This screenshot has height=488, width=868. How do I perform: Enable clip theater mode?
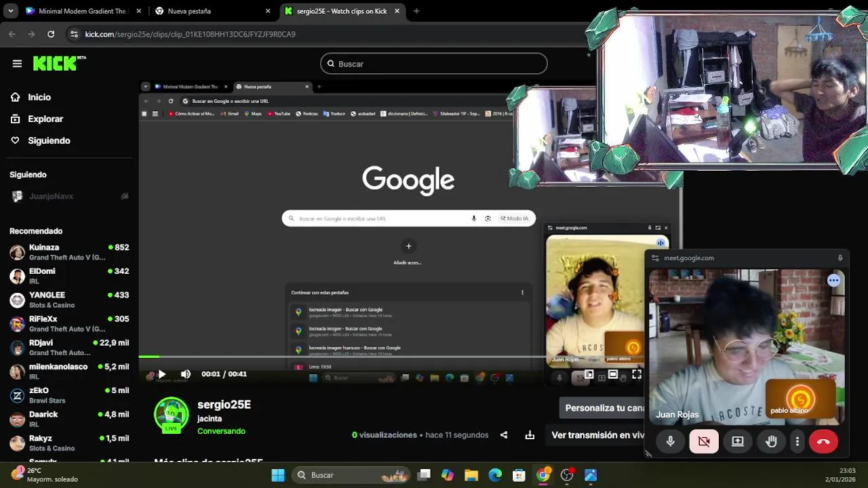coord(613,374)
